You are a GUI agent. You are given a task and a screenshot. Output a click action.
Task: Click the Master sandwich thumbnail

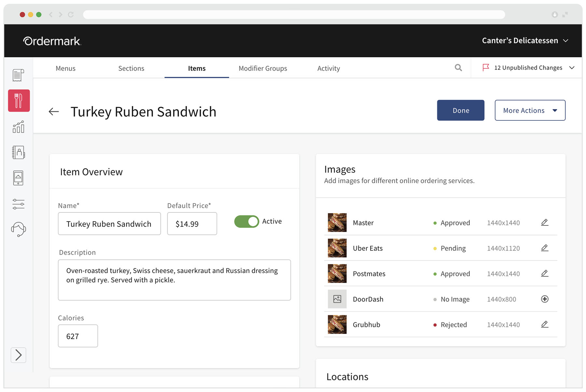pyautogui.click(x=337, y=223)
